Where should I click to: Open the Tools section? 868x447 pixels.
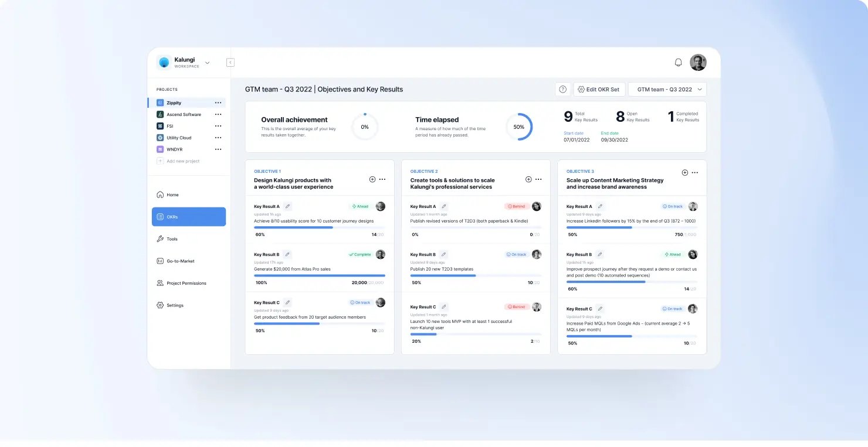tap(172, 238)
